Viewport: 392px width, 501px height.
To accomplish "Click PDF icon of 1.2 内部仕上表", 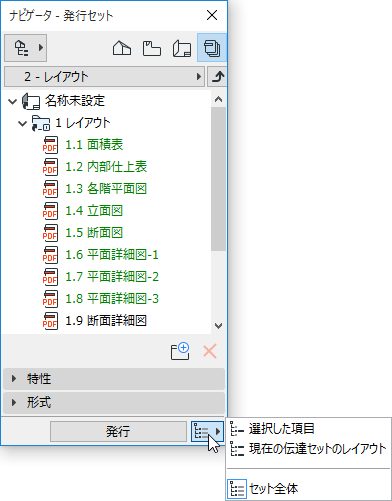I will pos(50,167).
